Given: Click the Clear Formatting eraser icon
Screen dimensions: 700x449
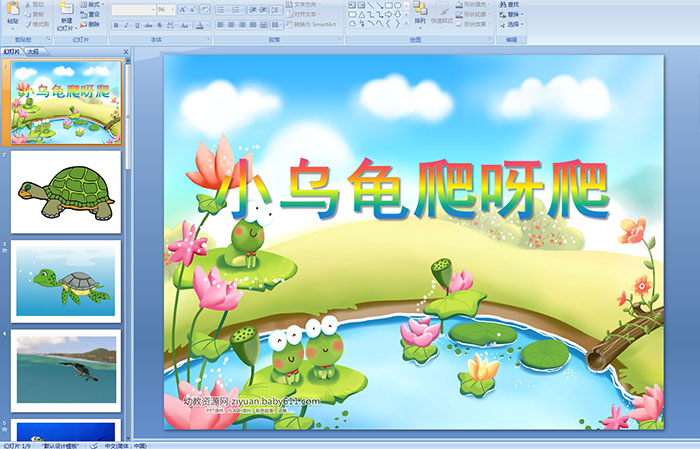Looking at the screenshot, I should (x=205, y=9).
